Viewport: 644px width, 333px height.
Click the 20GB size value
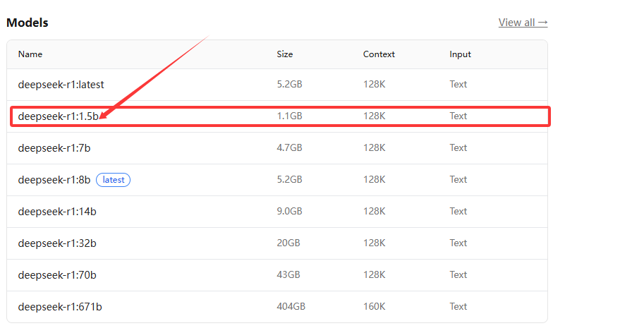click(x=288, y=243)
